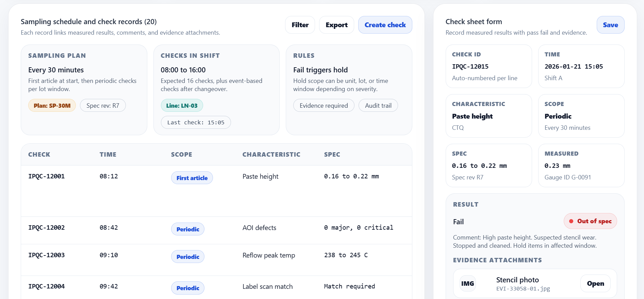Sort by the CHARACTERISTIC column header
This screenshot has height=299, width=644.
click(x=271, y=155)
